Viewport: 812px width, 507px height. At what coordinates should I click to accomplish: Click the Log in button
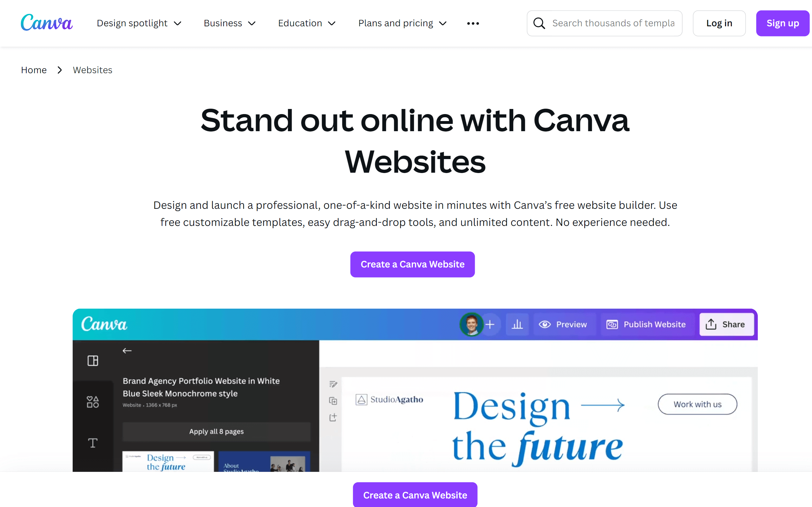point(719,23)
